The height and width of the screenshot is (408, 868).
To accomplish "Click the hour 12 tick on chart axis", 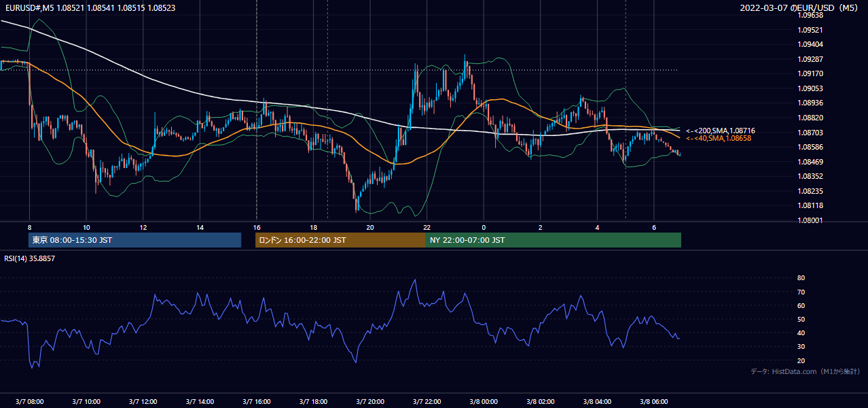I will click(143, 227).
